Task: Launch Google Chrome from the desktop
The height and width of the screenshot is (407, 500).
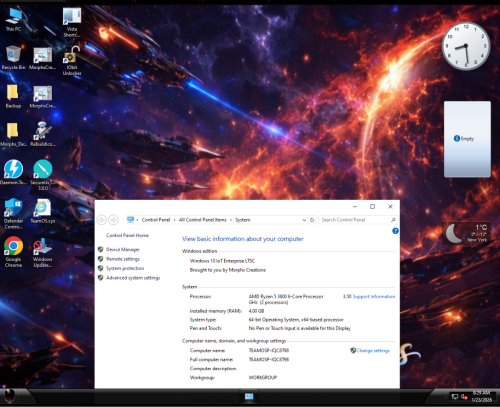Action: click(x=13, y=252)
